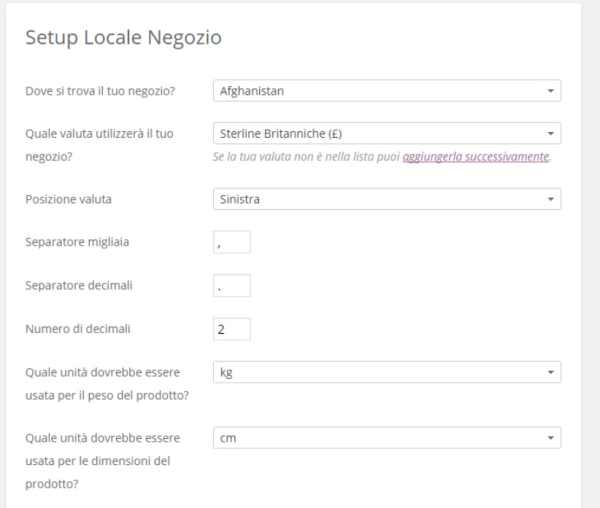Focus the Numero di decimali input field
This screenshot has width=600, height=508.
pyautogui.click(x=232, y=329)
